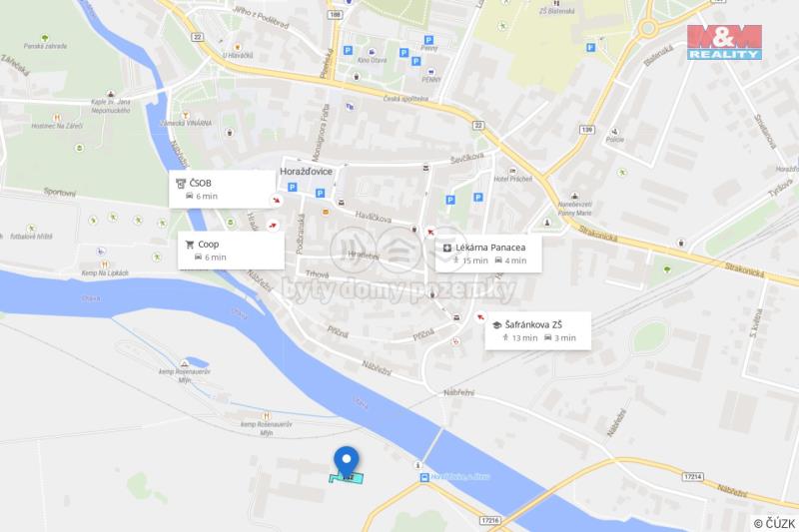Viewport: 799px width, 532px height.
Task: Click the red arrow marker beside Šafránkova ZŠ
Action: (479, 317)
